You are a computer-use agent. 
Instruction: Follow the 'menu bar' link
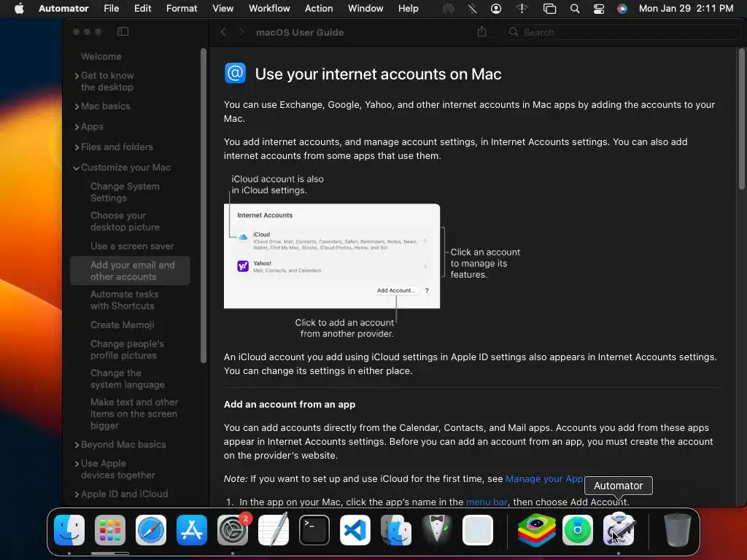487,502
